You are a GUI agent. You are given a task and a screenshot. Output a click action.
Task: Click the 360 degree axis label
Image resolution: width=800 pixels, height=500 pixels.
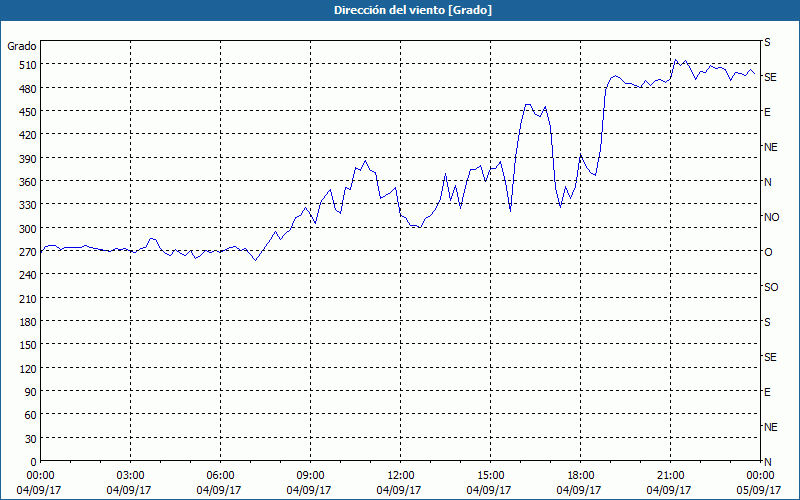point(29,182)
